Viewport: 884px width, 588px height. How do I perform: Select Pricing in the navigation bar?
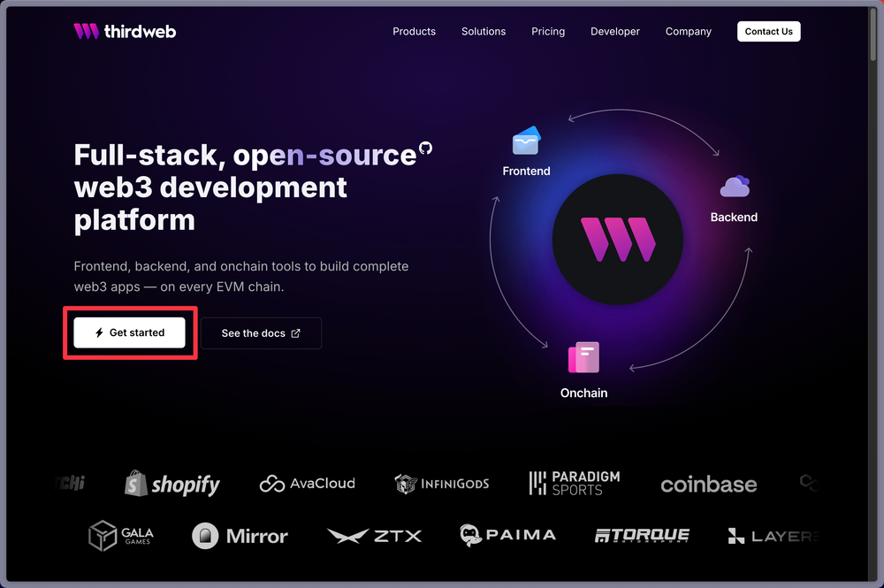[x=548, y=31]
